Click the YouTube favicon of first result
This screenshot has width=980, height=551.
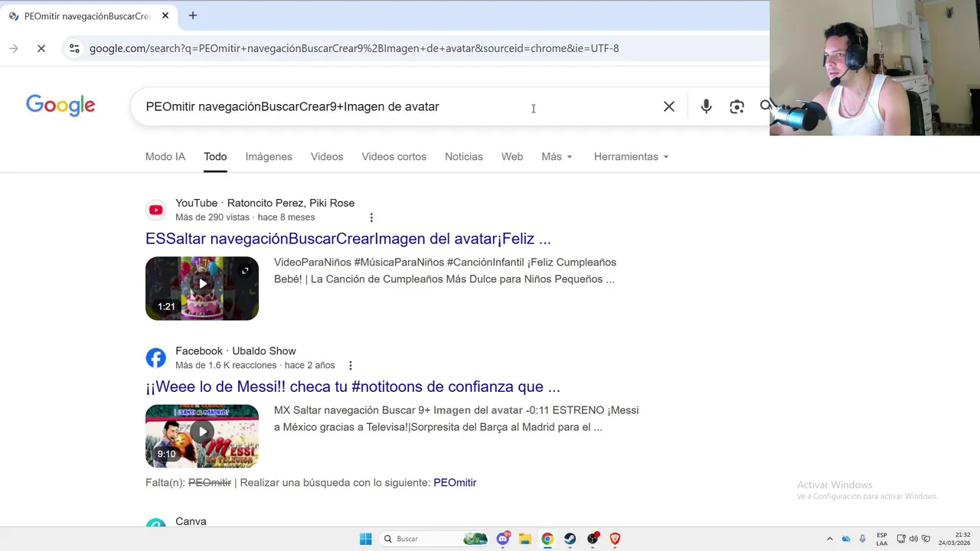click(155, 210)
